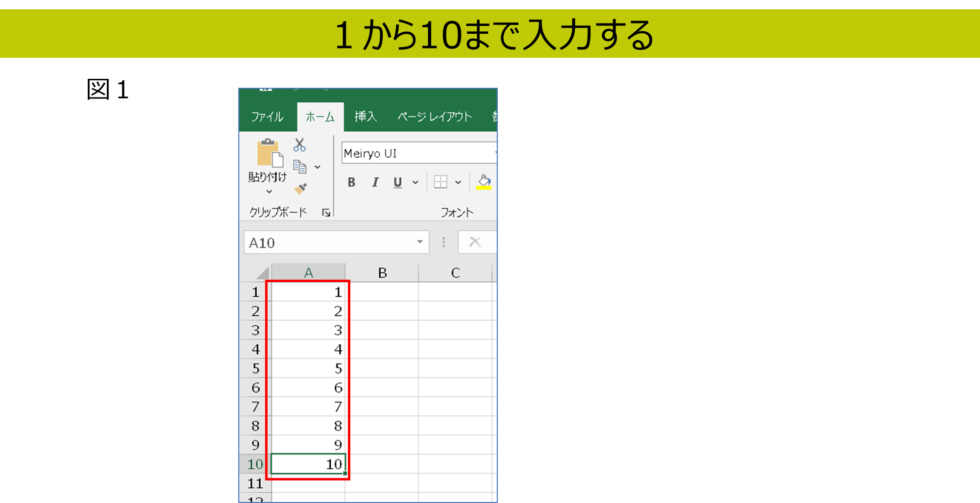Select the Format Painter brush icon
Viewport: 980px width, 503px height.
point(300,189)
